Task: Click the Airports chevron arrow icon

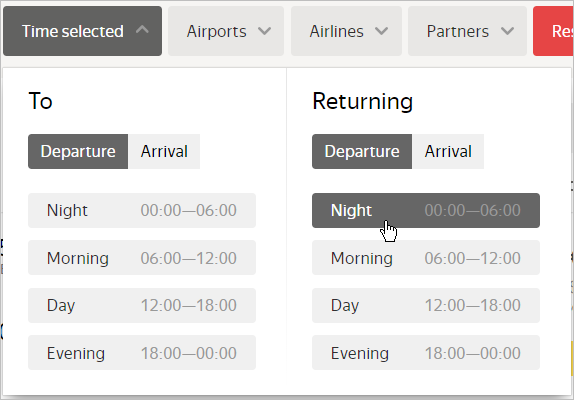Action: 264,31
